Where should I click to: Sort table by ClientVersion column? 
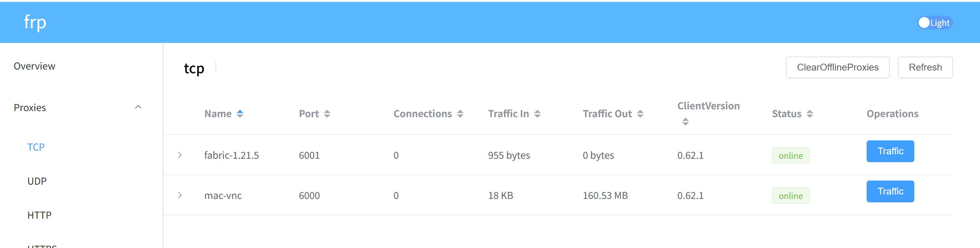(x=685, y=122)
